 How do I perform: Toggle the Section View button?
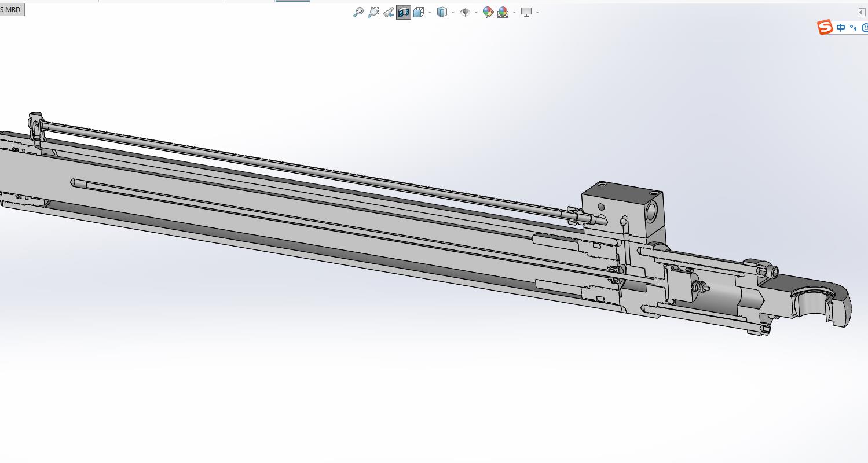click(x=404, y=12)
